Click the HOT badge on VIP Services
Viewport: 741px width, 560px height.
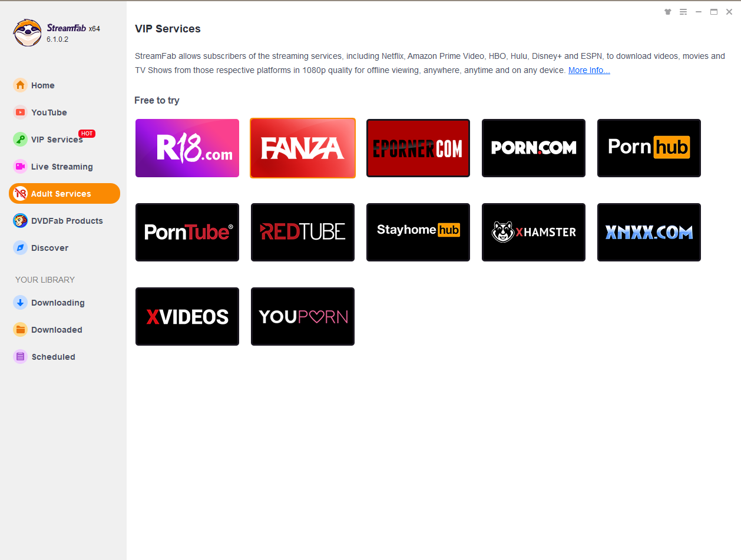[87, 134]
